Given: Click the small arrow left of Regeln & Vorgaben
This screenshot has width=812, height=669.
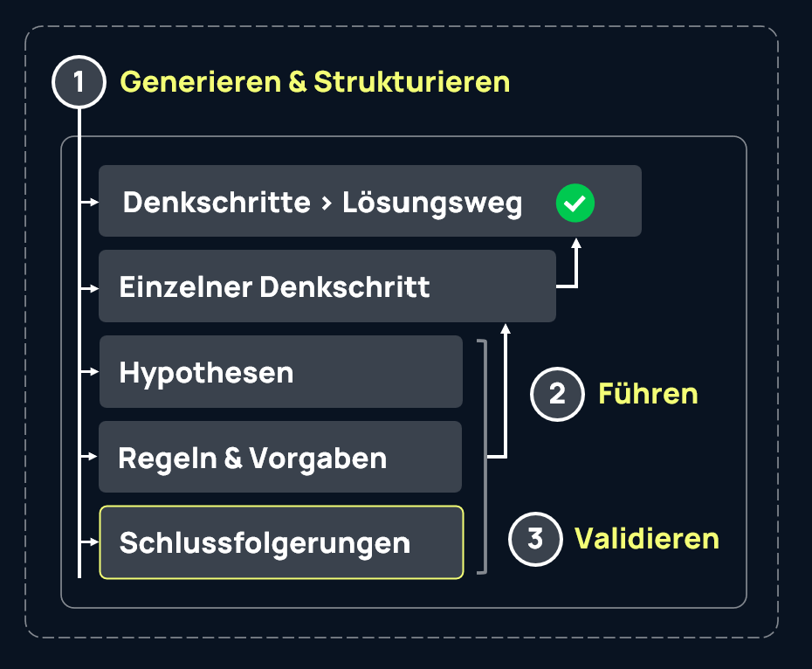Looking at the screenshot, I should [x=89, y=457].
